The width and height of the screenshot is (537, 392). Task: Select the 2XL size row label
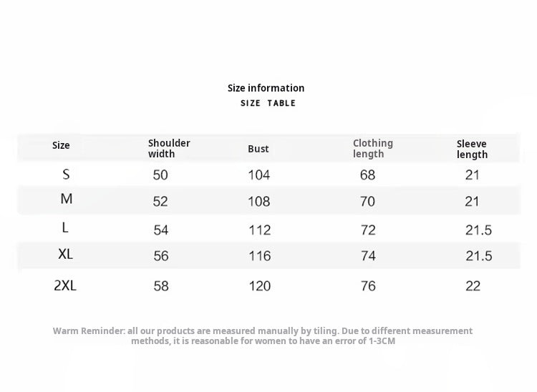click(x=65, y=285)
